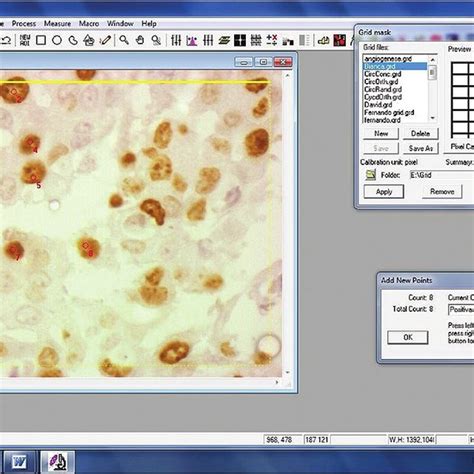Click the small blocks toolbar icon
474x474 pixels.
click(288, 41)
